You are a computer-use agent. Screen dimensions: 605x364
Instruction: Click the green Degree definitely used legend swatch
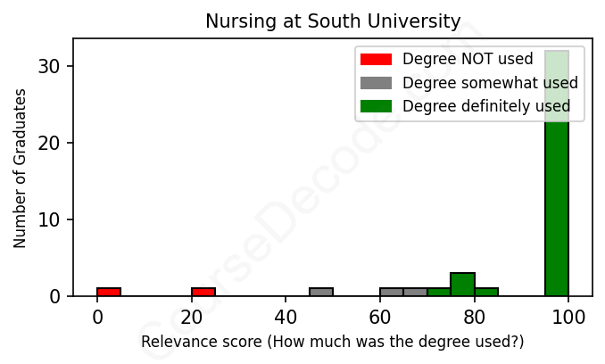[x=376, y=107]
